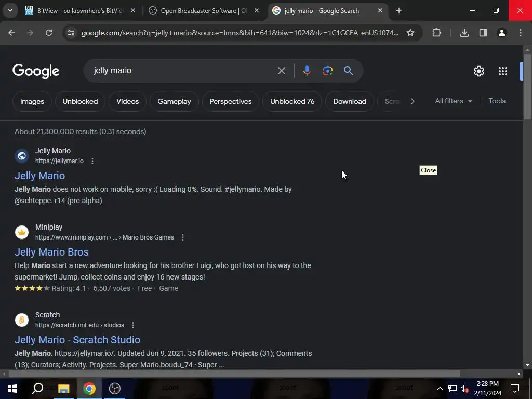532x399 pixels.
Task: Apply the Unblocked filter chip
Action: 80,101
